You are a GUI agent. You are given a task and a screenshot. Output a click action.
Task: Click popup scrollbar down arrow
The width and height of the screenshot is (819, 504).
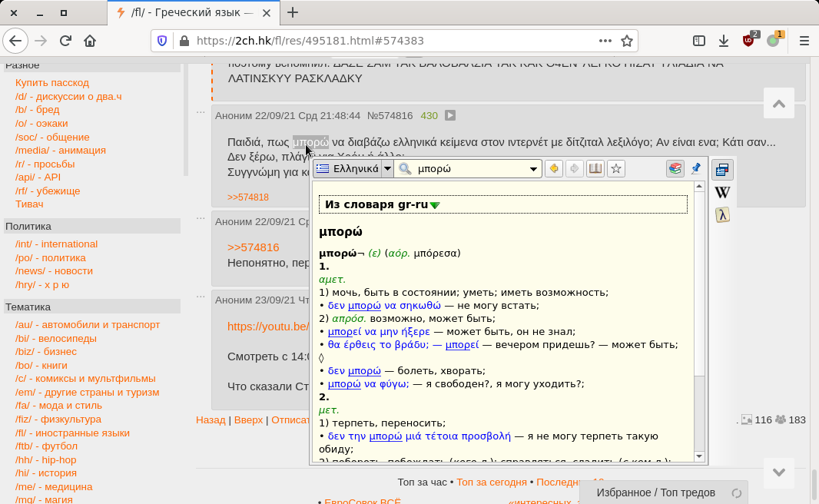pos(699,456)
